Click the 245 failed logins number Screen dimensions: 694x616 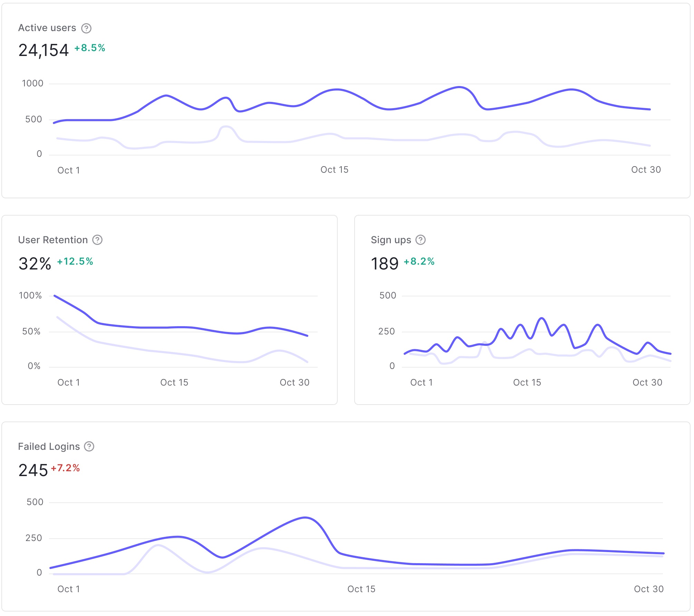click(33, 471)
